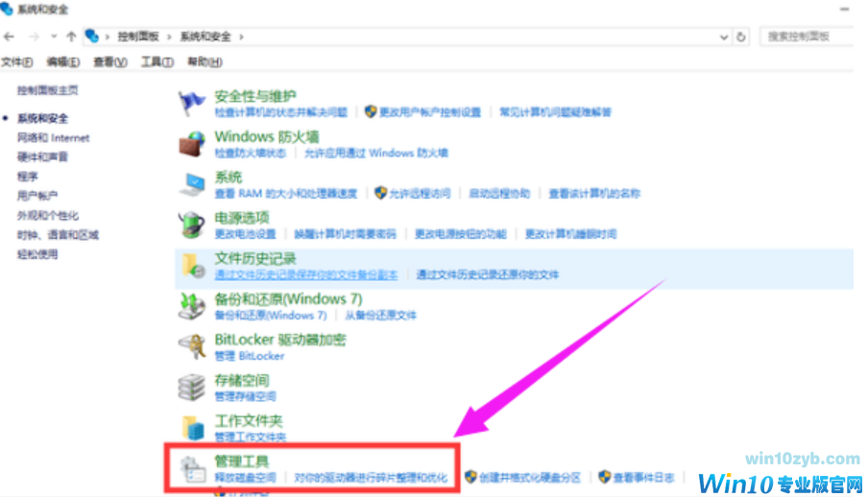Viewport: 868px width, 497px height.
Task: Click 启动远程协助 link
Action: pos(499,194)
